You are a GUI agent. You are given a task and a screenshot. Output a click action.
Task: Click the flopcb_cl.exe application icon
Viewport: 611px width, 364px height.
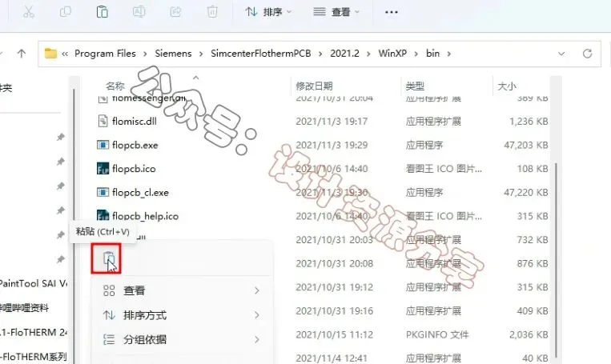[103, 192]
